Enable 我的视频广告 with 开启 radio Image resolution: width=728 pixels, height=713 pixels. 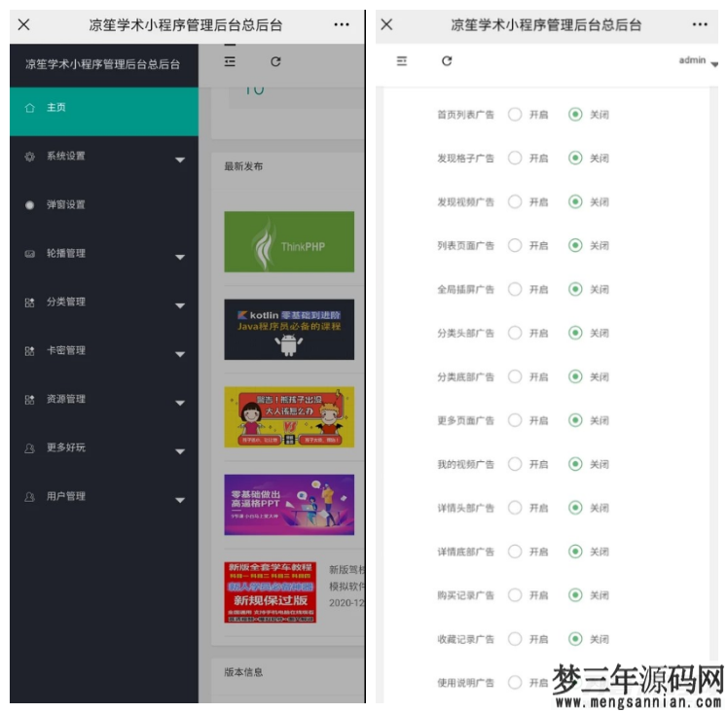pyautogui.click(x=515, y=464)
